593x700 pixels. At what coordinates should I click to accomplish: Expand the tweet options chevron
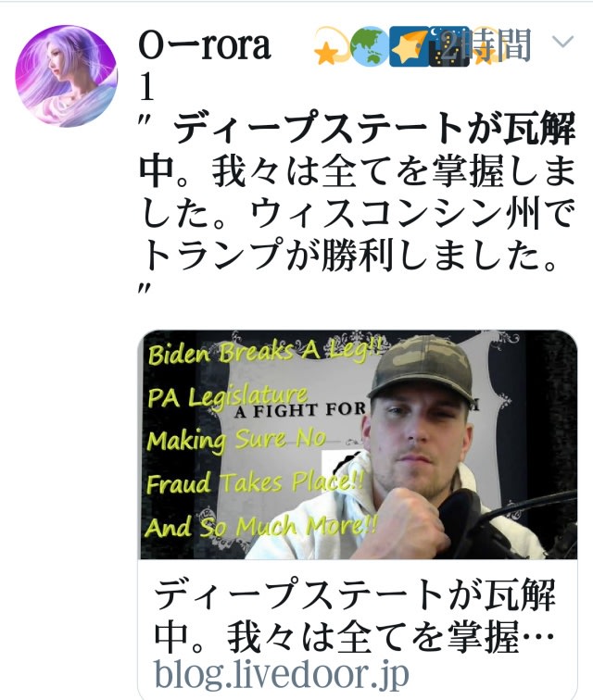pos(562,42)
